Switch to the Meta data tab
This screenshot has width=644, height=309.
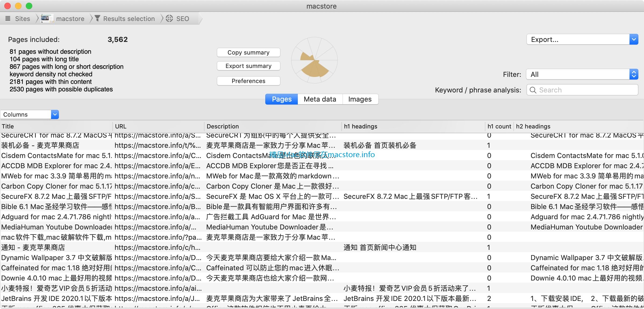(320, 99)
